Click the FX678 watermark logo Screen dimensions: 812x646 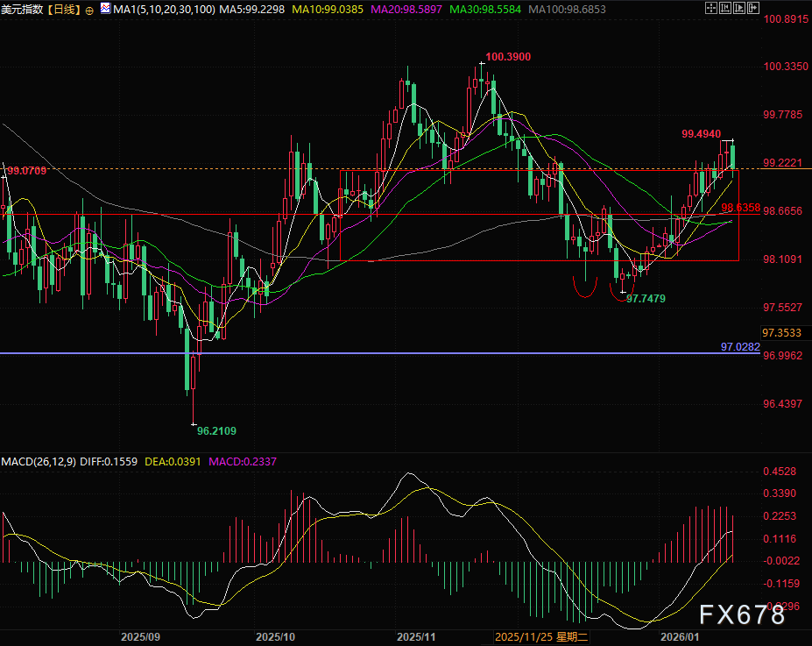point(742,615)
